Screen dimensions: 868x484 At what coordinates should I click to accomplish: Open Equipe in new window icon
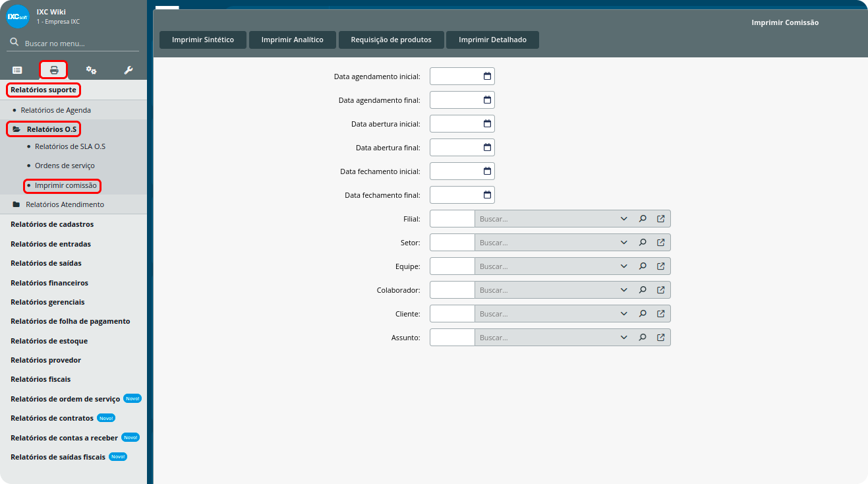click(x=660, y=266)
